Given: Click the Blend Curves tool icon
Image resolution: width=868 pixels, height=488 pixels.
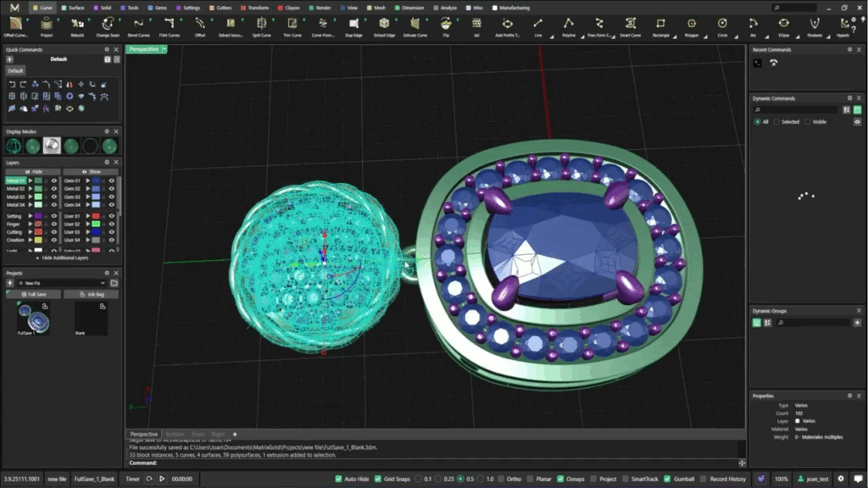Looking at the screenshot, I should tap(138, 25).
